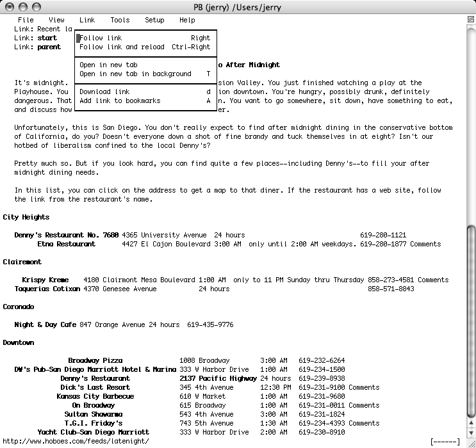Expand the Help menu

click(187, 20)
